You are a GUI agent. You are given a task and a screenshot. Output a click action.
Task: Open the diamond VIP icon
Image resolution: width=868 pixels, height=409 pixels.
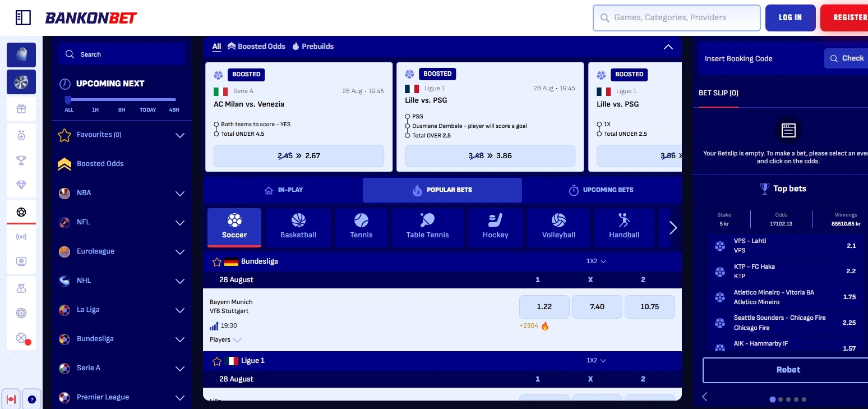tap(21, 185)
